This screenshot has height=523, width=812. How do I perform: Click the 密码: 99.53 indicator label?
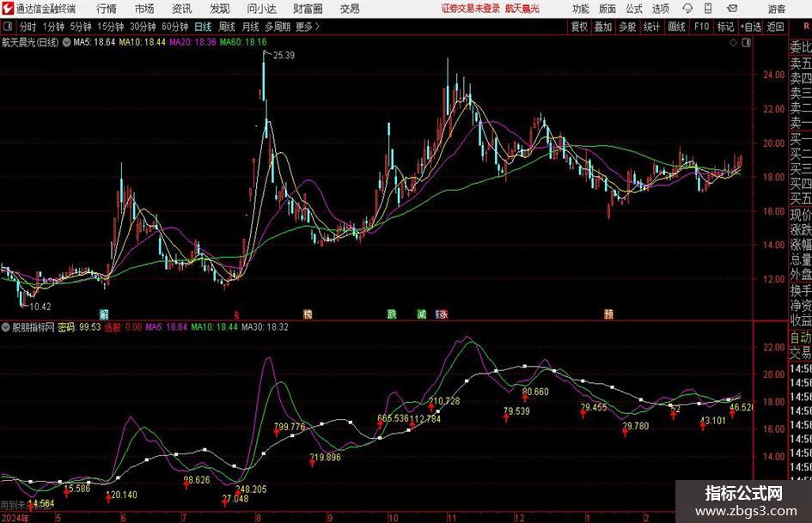[79, 327]
